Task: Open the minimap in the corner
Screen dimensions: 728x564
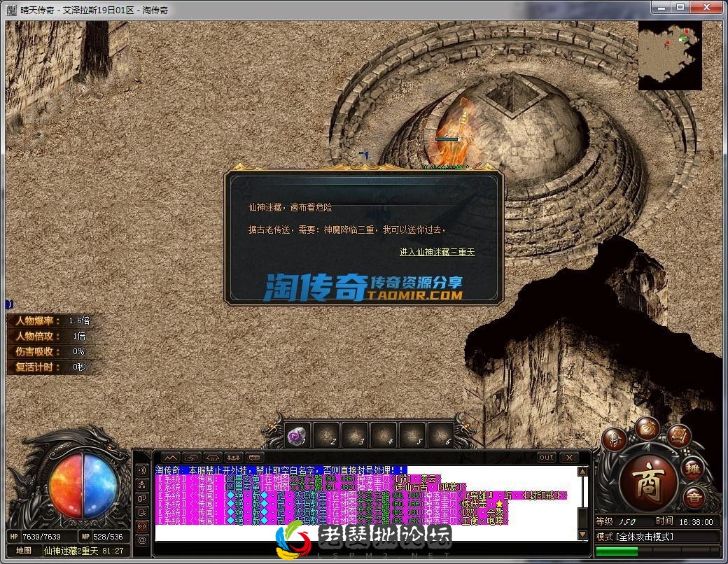Action: (670, 56)
